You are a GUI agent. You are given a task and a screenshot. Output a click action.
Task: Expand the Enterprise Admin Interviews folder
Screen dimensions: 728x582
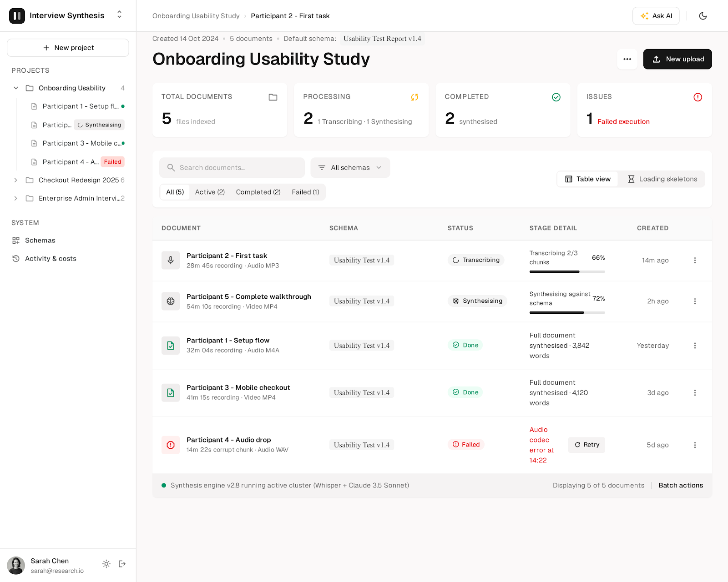pos(16,198)
